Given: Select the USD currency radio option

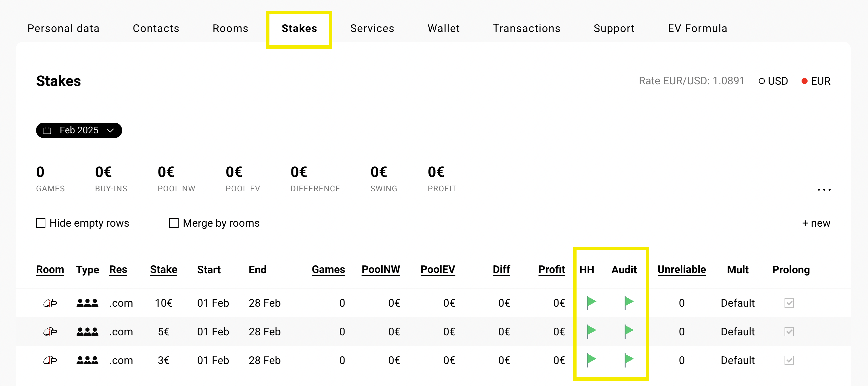Looking at the screenshot, I should (762, 81).
